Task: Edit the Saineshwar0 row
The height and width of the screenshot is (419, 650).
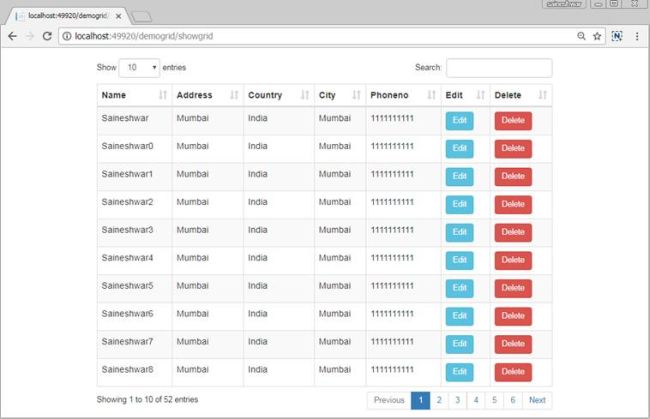Action: (459, 148)
